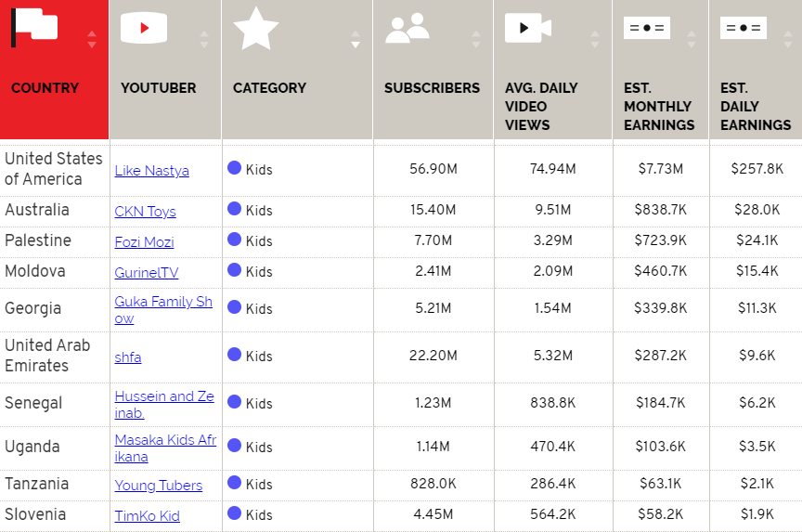
Task: Click the EST. DAILY EARNINGS header label
Action: pos(756,107)
